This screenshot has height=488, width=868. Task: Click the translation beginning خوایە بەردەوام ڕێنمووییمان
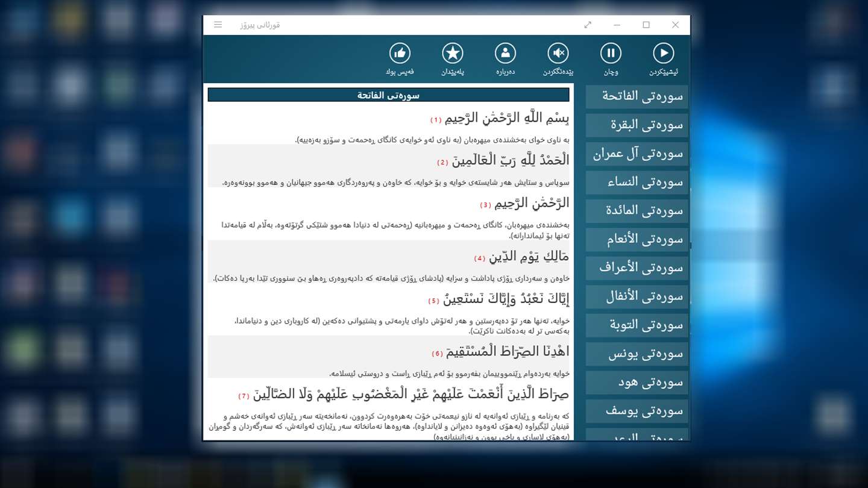[x=449, y=374]
